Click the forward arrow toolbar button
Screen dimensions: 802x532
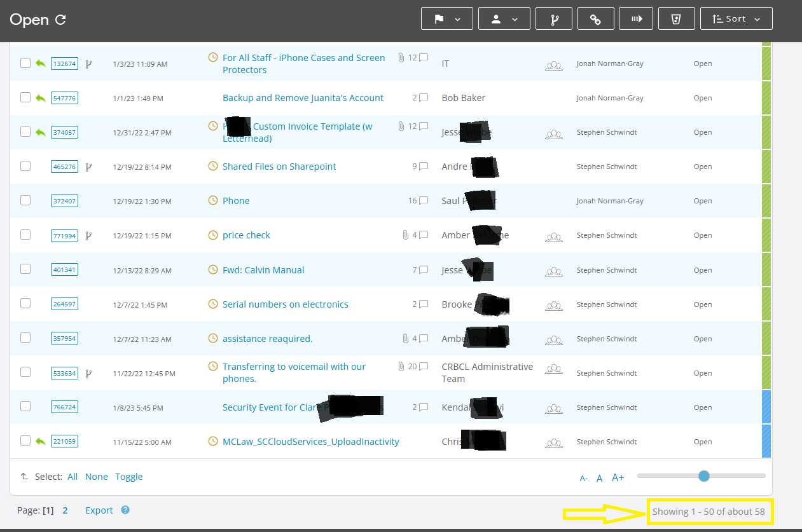637,19
